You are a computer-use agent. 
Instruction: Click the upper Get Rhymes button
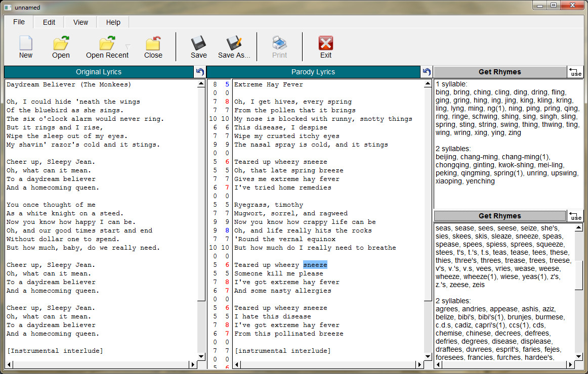click(500, 72)
